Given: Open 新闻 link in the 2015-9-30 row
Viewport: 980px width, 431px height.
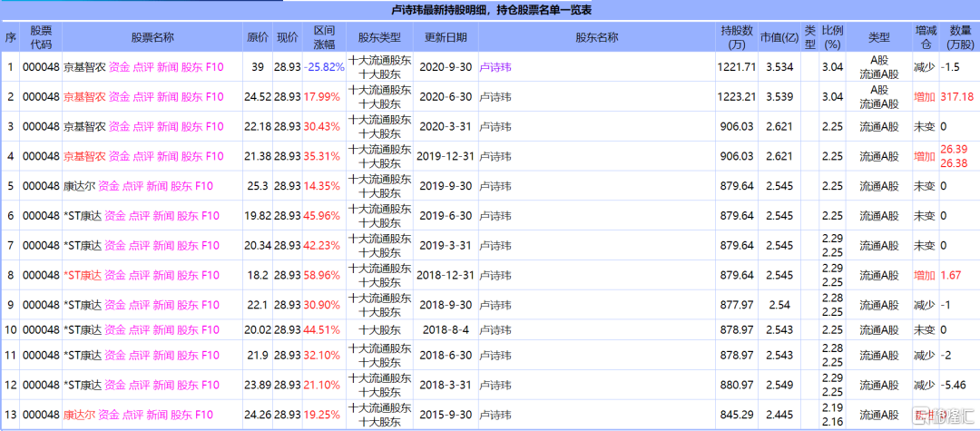Looking at the screenshot, I should click(157, 415).
